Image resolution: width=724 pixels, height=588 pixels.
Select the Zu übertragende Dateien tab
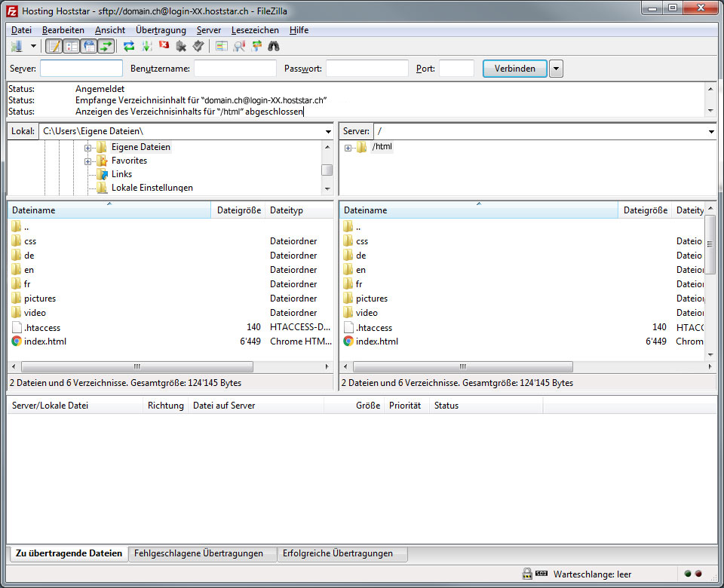pyautogui.click(x=69, y=553)
